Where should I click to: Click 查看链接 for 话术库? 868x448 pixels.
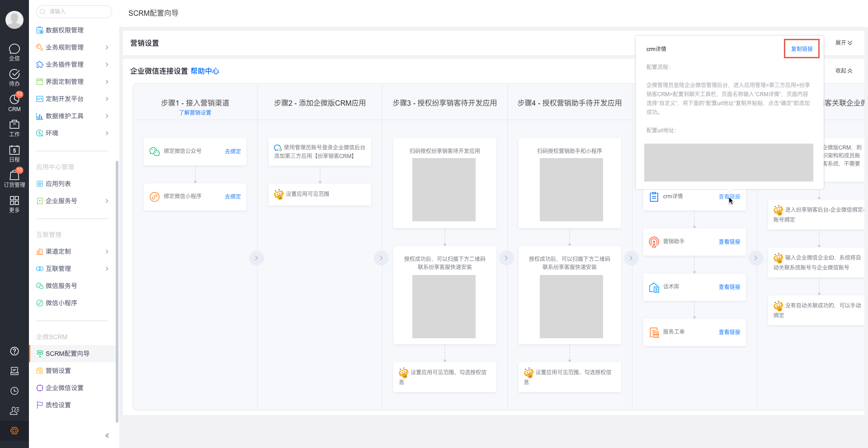[x=729, y=287]
